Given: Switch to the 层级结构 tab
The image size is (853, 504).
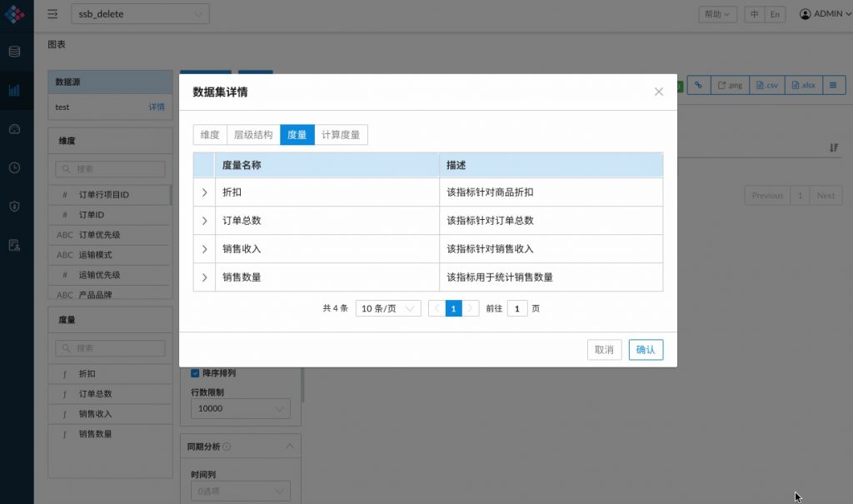Looking at the screenshot, I should [253, 135].
